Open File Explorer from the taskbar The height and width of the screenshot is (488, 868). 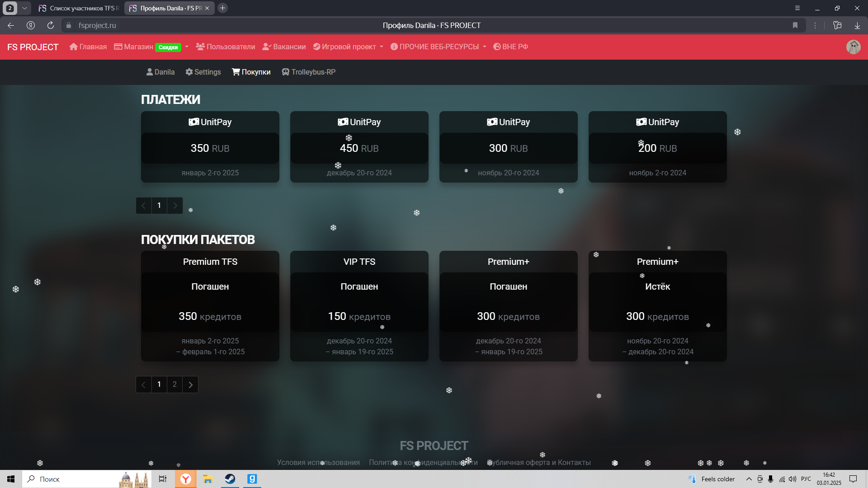pos(208,479)
